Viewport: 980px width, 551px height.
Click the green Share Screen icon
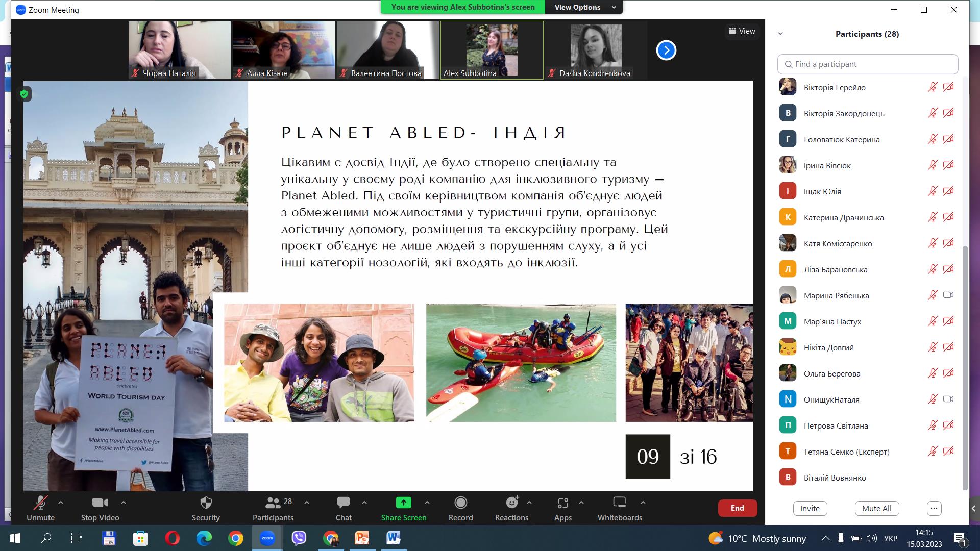coord(403,503)
